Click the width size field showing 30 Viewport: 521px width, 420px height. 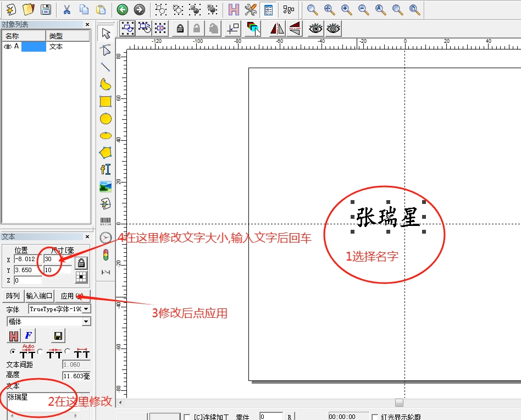pyautogui.click(x=58, y=259)
